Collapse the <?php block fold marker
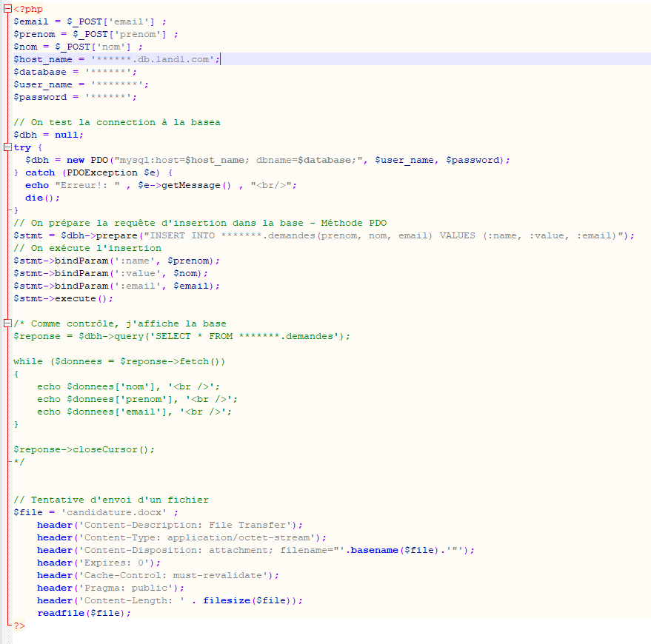Viewport: 651px width, 644px height. click(x=7, y=9)
